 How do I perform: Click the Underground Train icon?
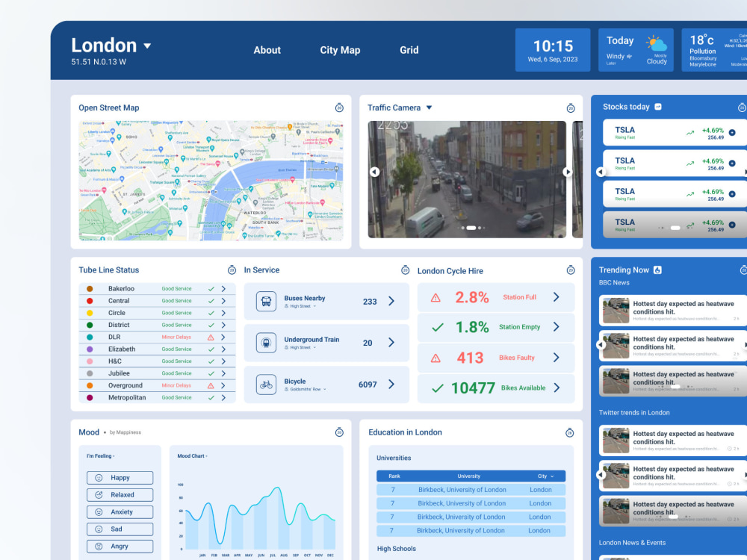coord(266,343)
